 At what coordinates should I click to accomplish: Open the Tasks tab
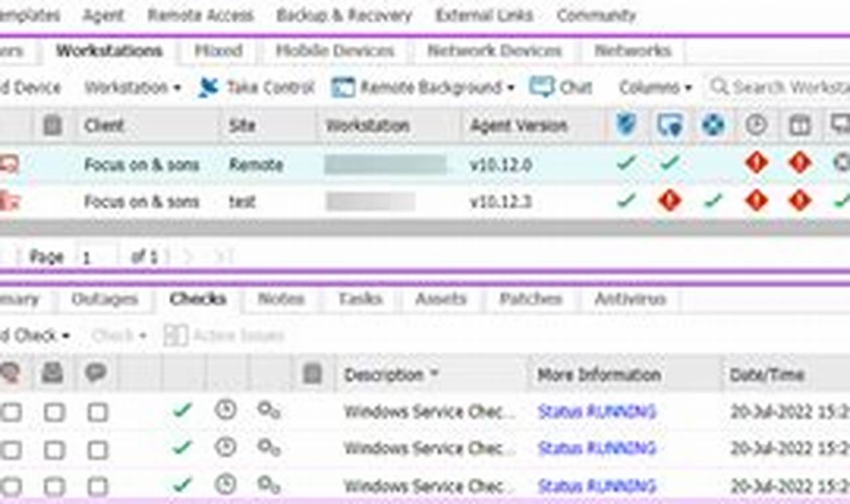[x=360, y=299]
